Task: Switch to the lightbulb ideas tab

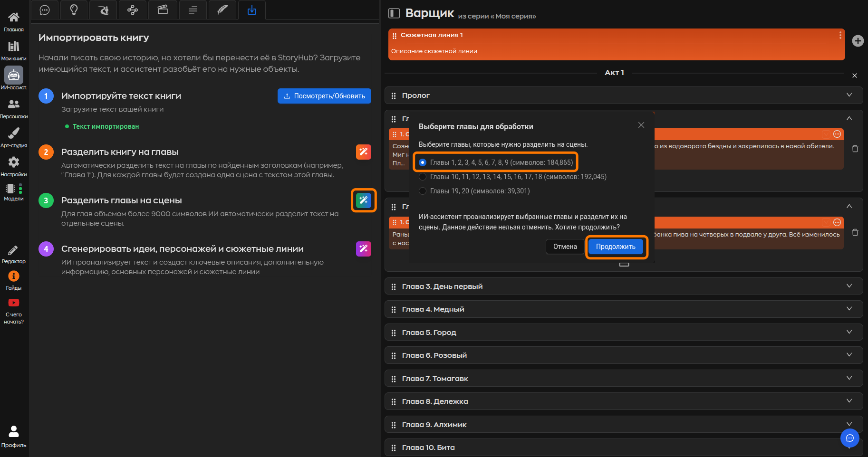Action: (74, 10)
